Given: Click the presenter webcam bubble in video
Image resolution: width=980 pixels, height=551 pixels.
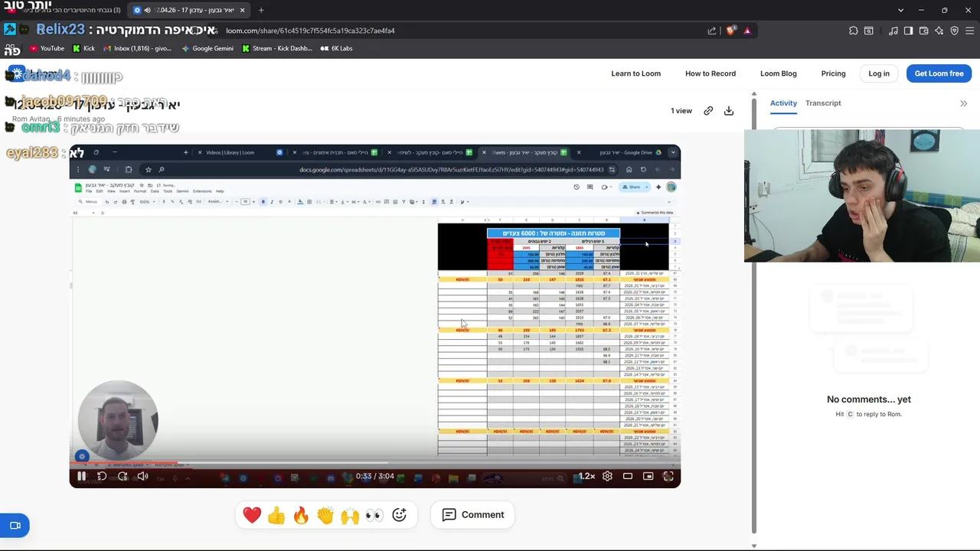Looking at the screenshot, I should point(118,420).
